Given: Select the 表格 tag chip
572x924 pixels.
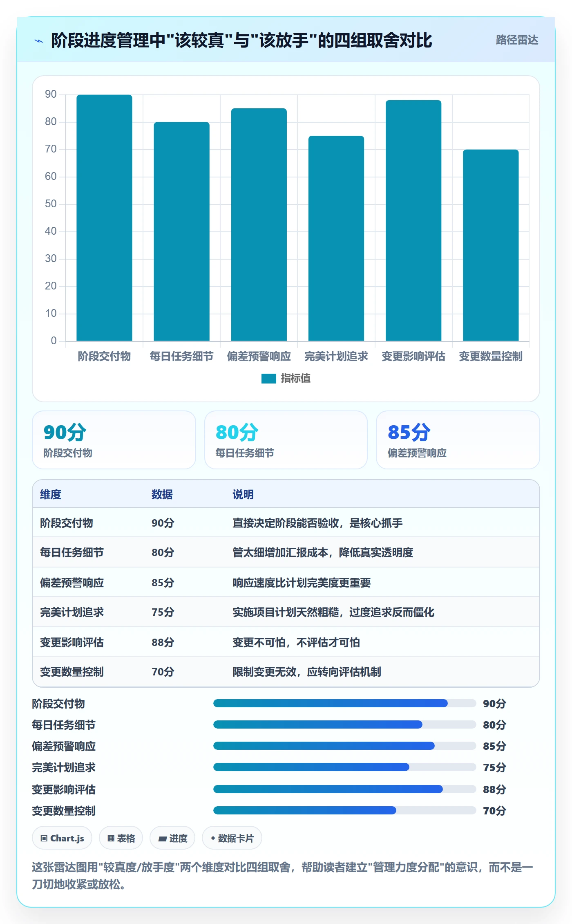Looking at the screenshot, I should [x=121, y=838].
